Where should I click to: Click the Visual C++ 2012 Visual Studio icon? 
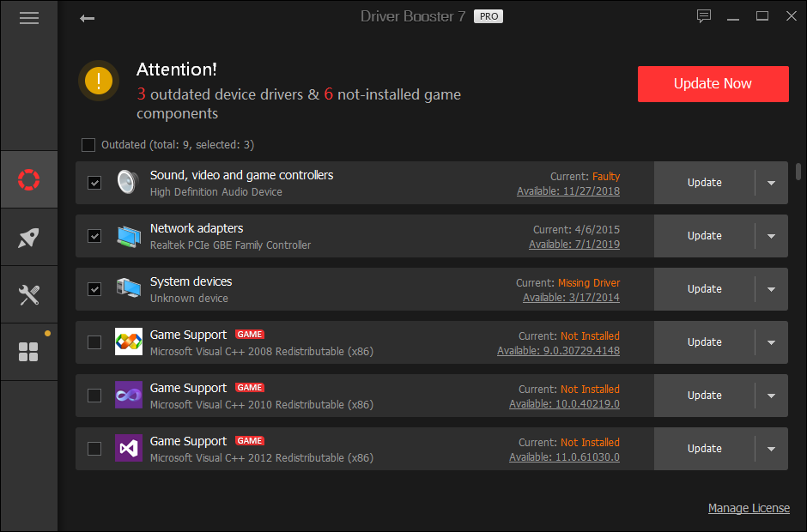(x=129, y=448)
